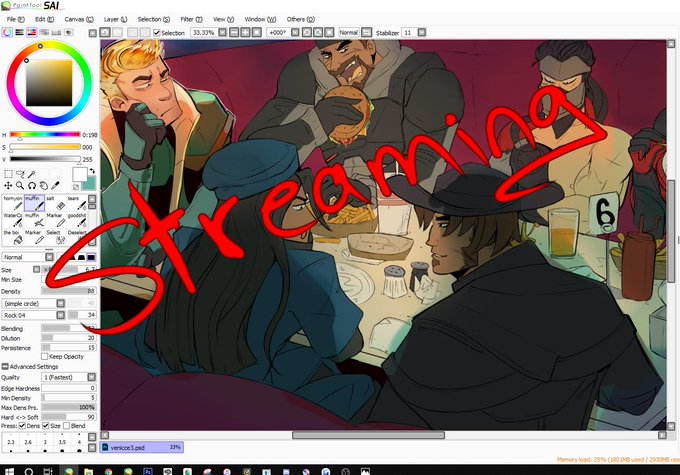This screenshot has width=680, height=475.
Task: Undo last action with toolbar arrow
Action: [105, 33]
